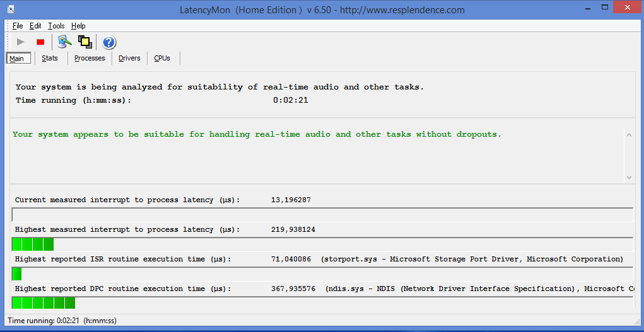The image size is (644, 332).
Task: Switch to the Stats tab
Action: (50, 58)
